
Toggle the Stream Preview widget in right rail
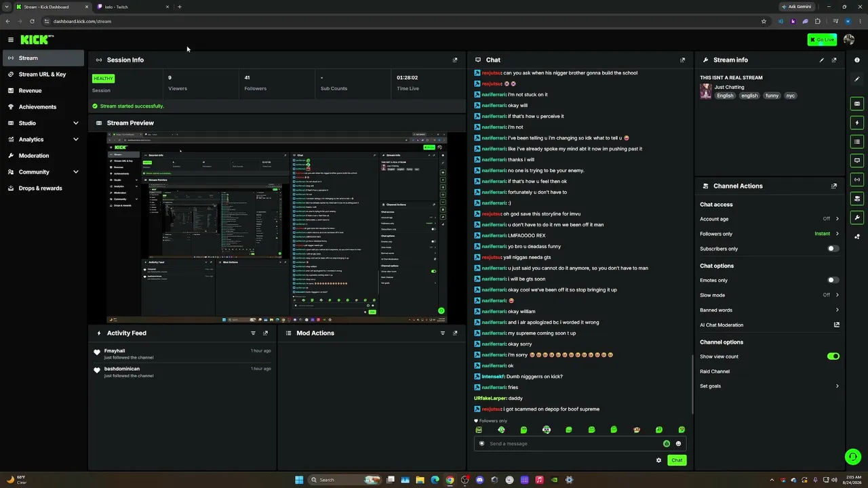tap(857, 104)
